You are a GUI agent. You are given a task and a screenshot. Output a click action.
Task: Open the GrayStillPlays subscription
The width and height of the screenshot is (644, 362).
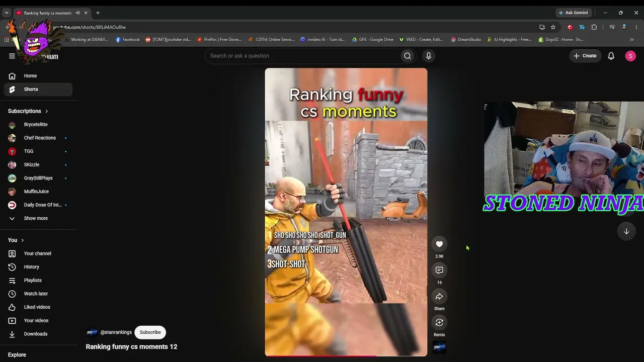38,178
